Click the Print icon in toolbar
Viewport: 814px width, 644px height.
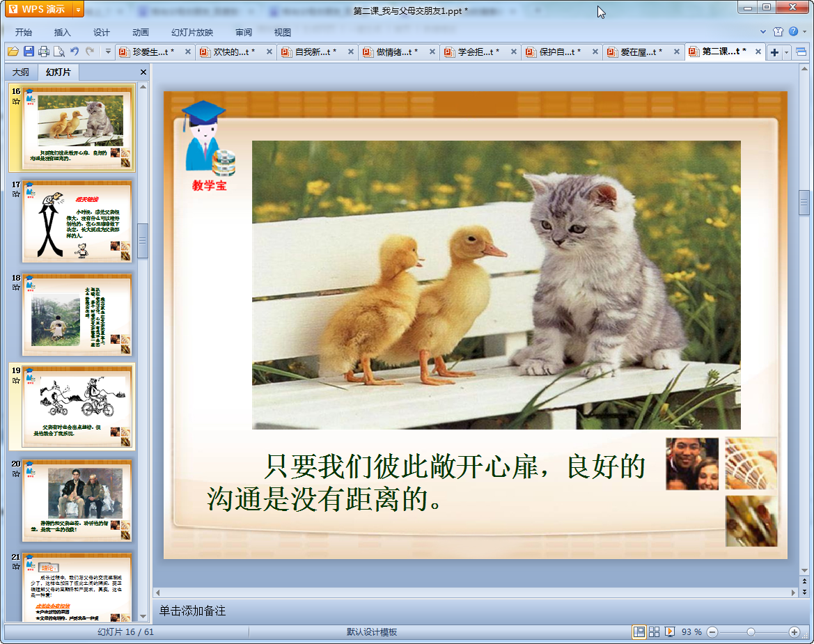click(x=44, y=52)
